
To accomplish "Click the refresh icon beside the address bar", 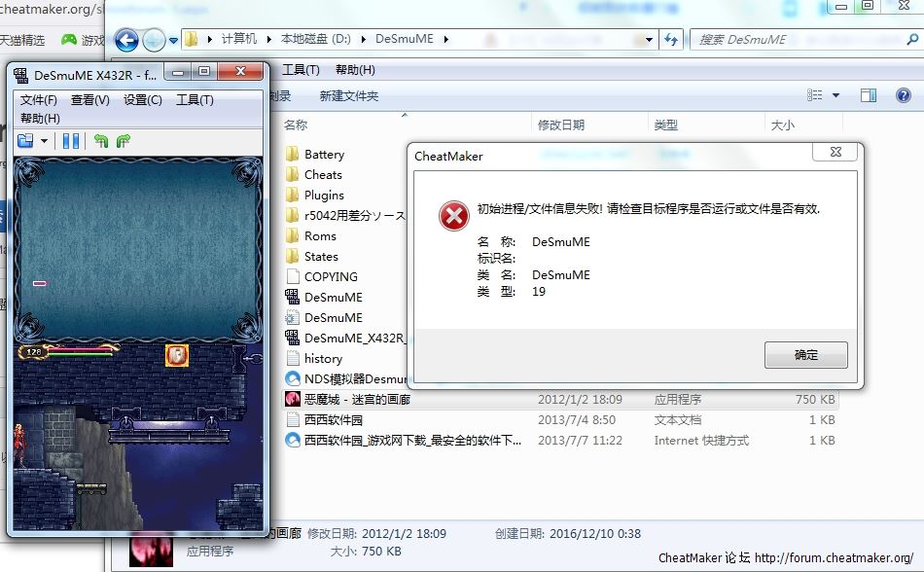I will click(x=670, y=40).
